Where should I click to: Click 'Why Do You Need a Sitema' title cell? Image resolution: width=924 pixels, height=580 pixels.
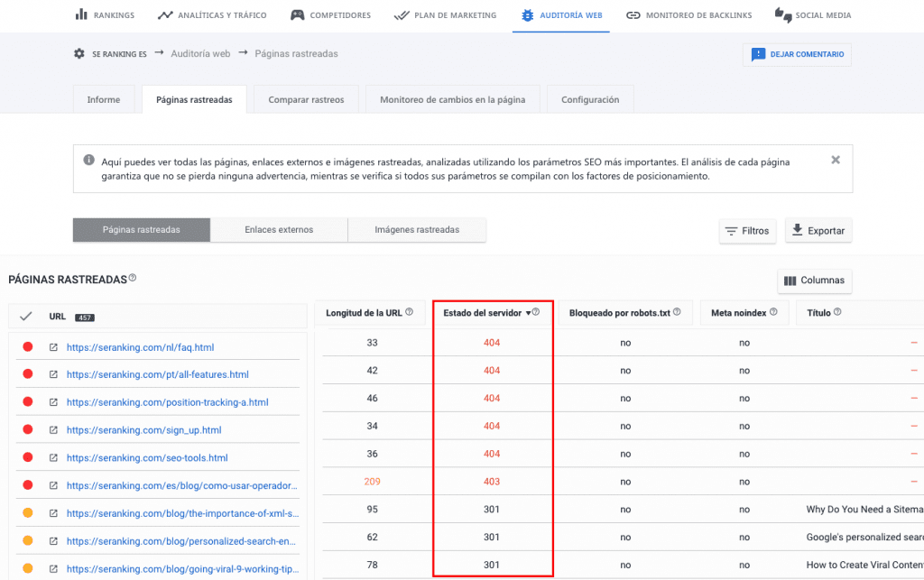point(864,510)
